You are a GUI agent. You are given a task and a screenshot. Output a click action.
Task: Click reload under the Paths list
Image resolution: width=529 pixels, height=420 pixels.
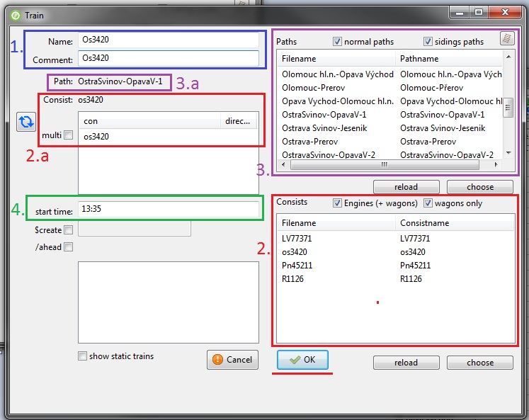coord(406,187)
